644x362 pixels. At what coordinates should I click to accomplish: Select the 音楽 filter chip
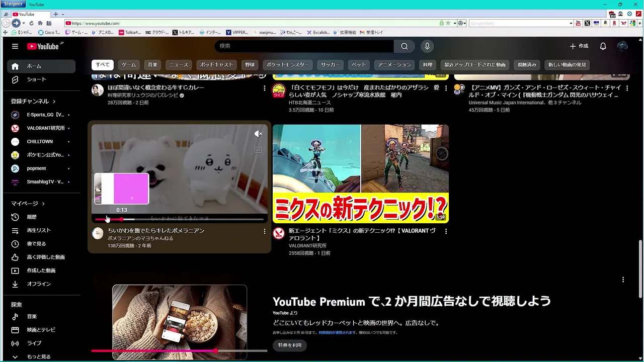152,65
